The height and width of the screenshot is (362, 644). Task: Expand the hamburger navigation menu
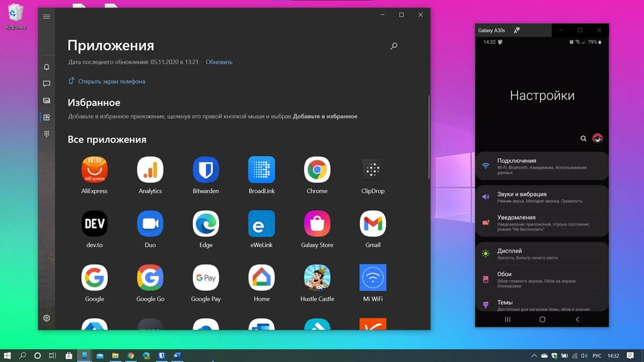pyautogui.click(x=47, y=17)
